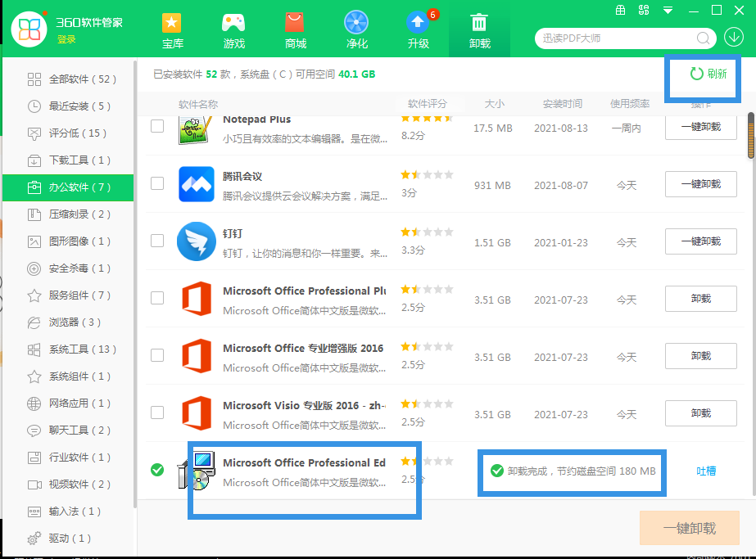Select the 下载工具 category icon
Viewport: 756px width, 559px height.
pos(34,160)
